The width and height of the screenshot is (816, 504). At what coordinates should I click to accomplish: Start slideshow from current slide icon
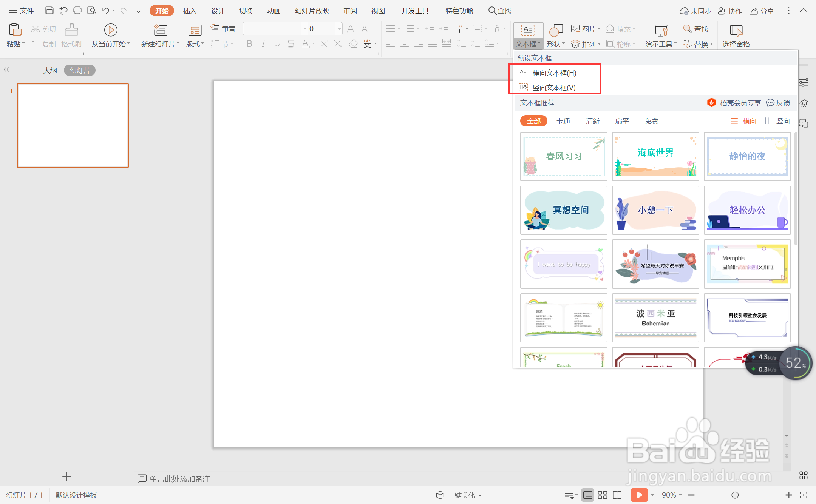coord(110,30)
